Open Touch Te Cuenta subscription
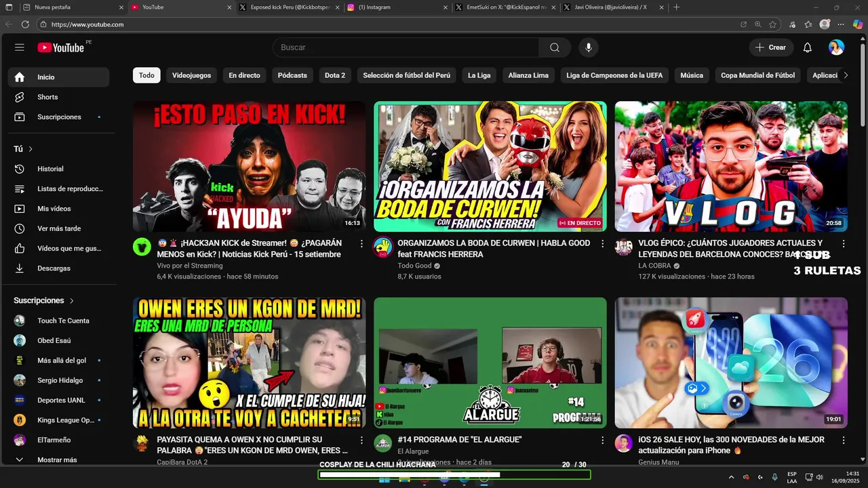This screenshot has width=868, height=488. tap(58, 321)
